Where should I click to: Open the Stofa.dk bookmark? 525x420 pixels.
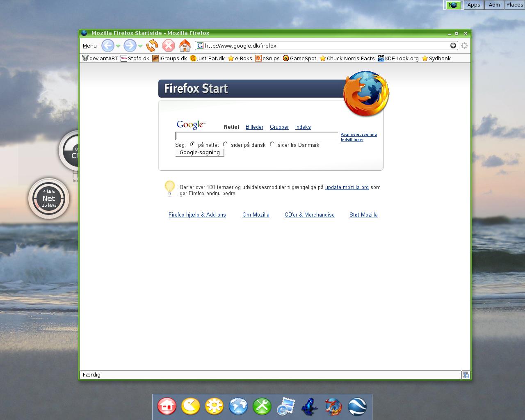click(x=135, y=58)
